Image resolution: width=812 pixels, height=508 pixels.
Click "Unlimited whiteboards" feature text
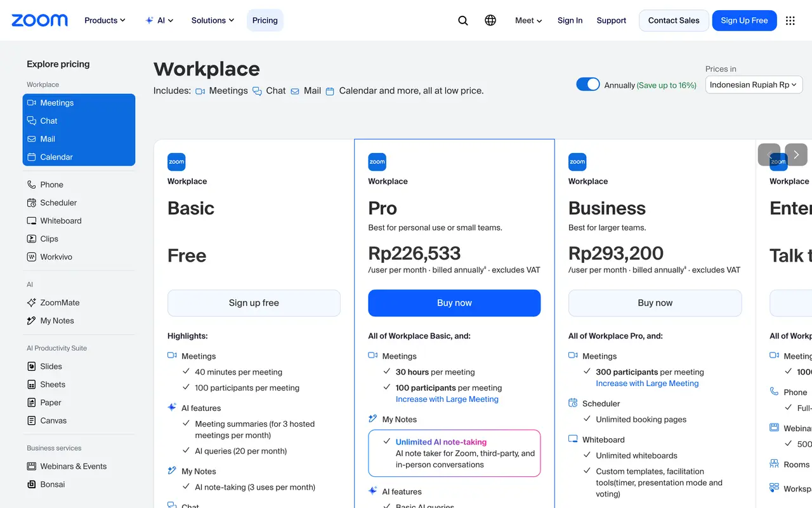coord(636,455)
